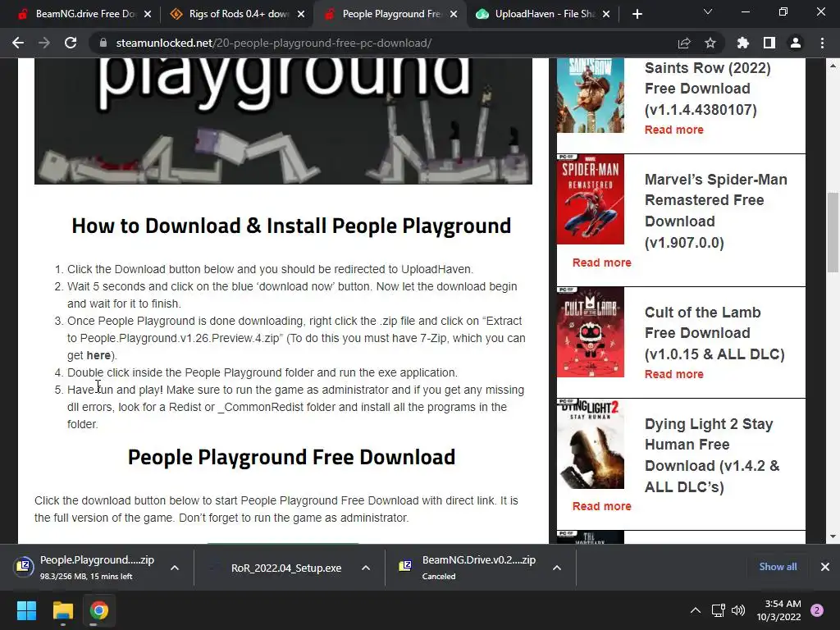Close the UploadHaven tab
This screenshot has width=840, height=630.
606,14
